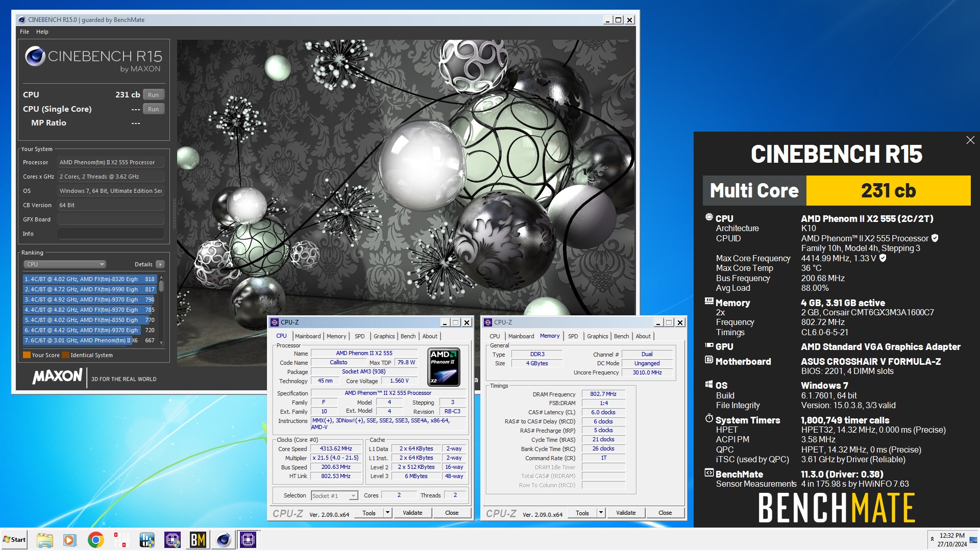Expand Tools dropdown arrow in right CPU-Z
The height and width of the screenshot is (551, 980).
coord(601,513)
